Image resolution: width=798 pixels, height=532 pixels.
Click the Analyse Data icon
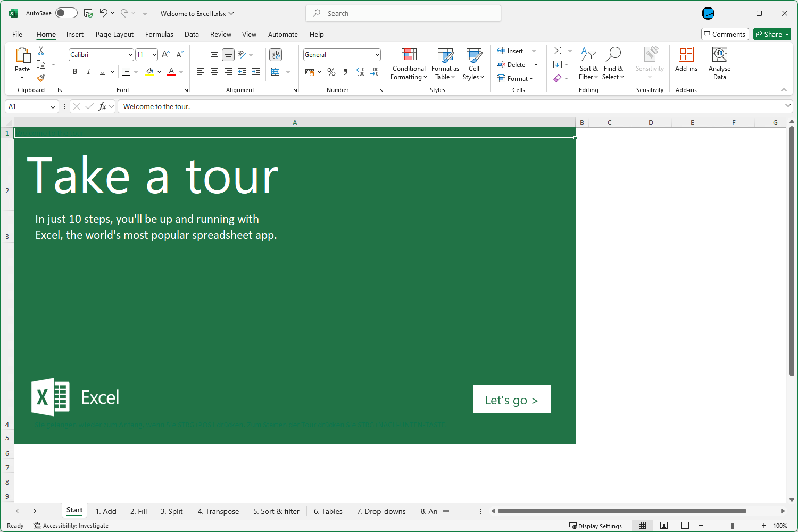[x=719, y=63]
